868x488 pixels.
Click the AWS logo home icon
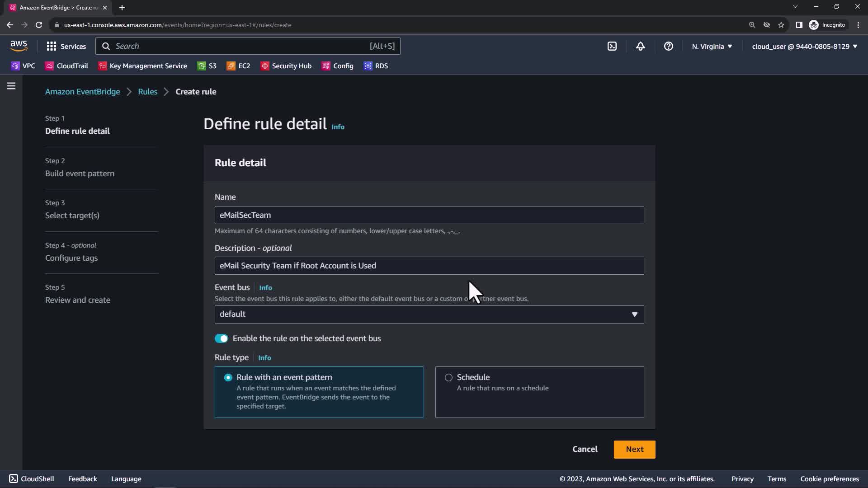point(19,46)
